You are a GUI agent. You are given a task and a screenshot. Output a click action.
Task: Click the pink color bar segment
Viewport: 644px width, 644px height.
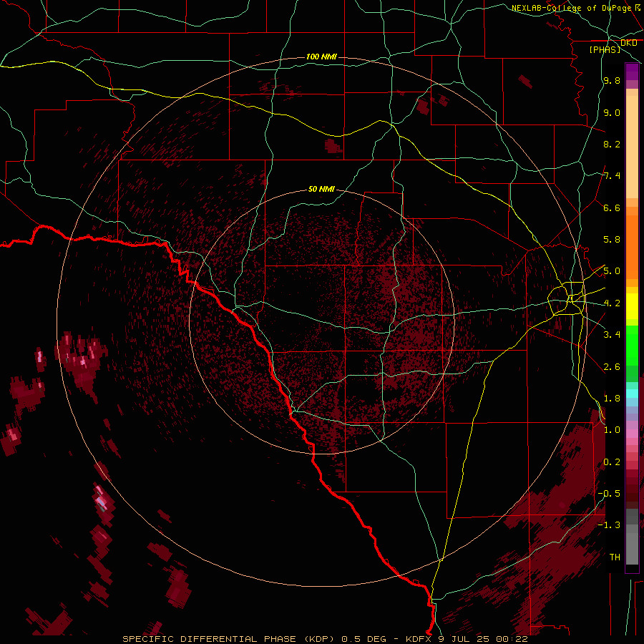632,434
